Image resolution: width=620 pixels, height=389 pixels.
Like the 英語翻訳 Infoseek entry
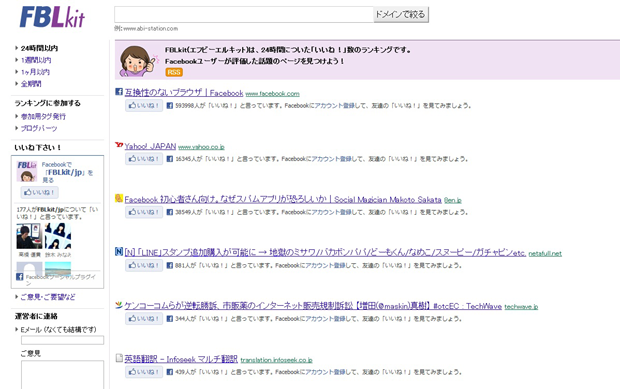[x=144, y=372]
